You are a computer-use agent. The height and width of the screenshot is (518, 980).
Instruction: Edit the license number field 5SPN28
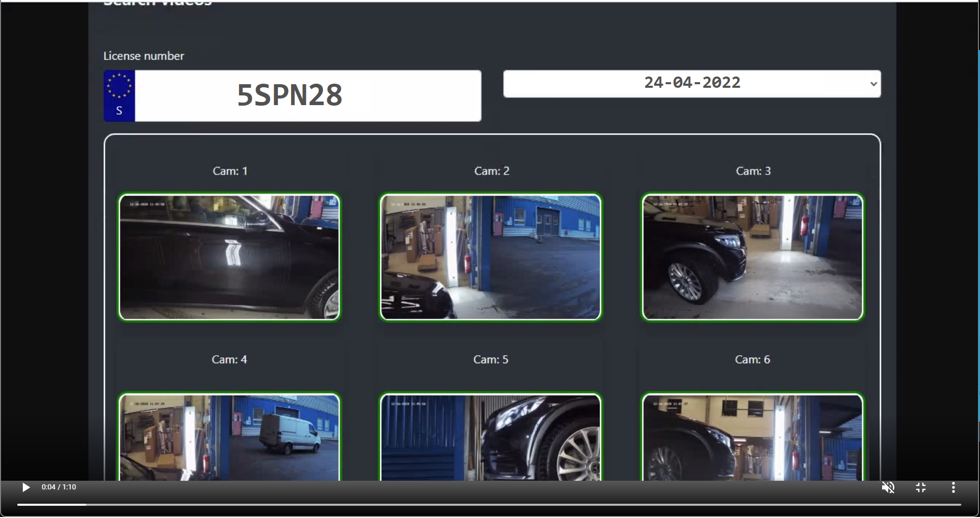[x=307, y=96]
